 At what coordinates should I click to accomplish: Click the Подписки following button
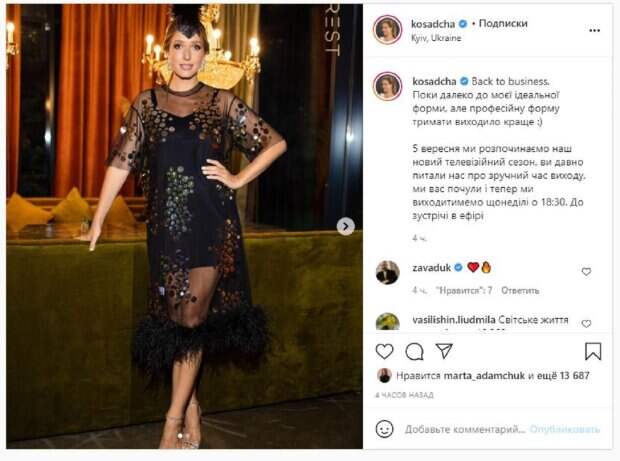(503, 24)
